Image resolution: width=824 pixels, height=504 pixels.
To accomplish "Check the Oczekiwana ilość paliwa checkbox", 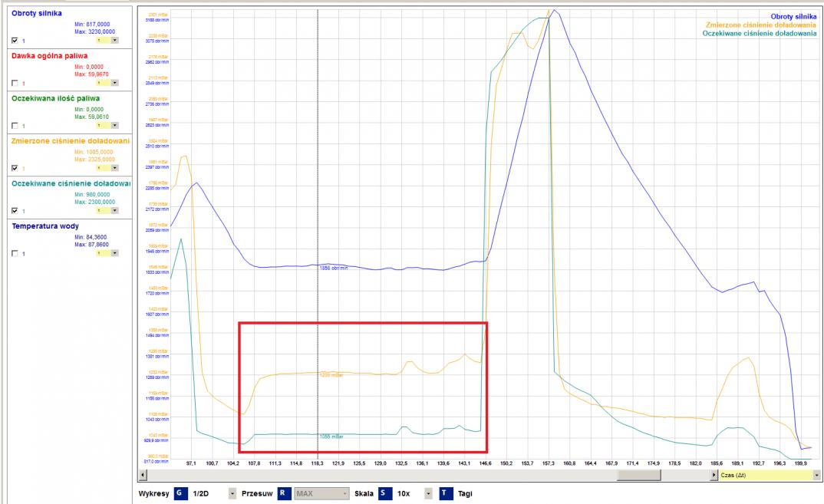I will tap(15, 126).
